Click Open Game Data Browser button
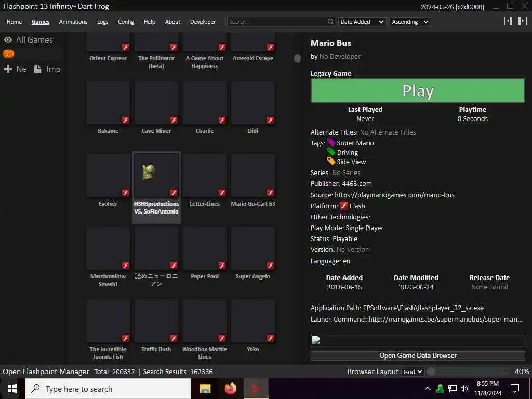 tap(418, 355)
